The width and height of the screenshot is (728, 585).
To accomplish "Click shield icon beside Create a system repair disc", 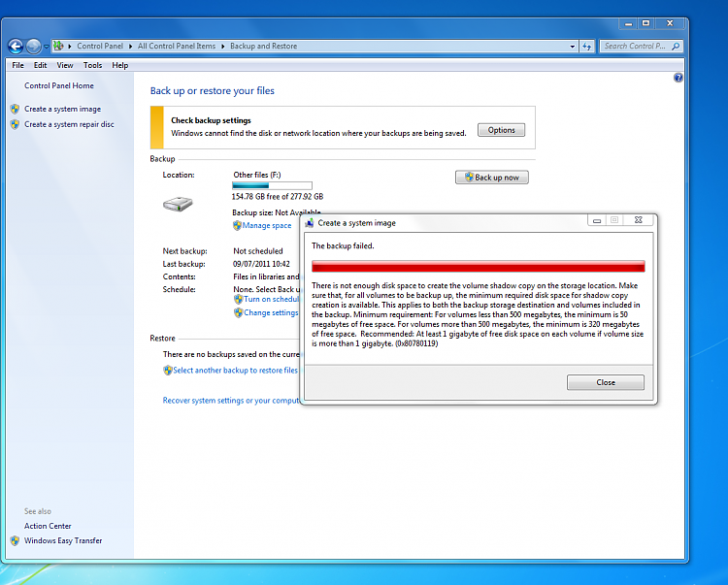I will (x=15, y=124).
